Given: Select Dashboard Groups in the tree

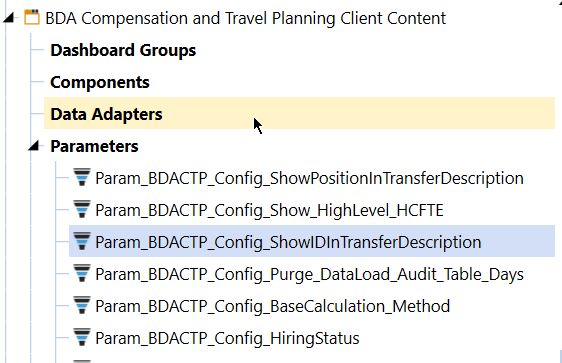Looking at the screenshot, I should (123, 50).
